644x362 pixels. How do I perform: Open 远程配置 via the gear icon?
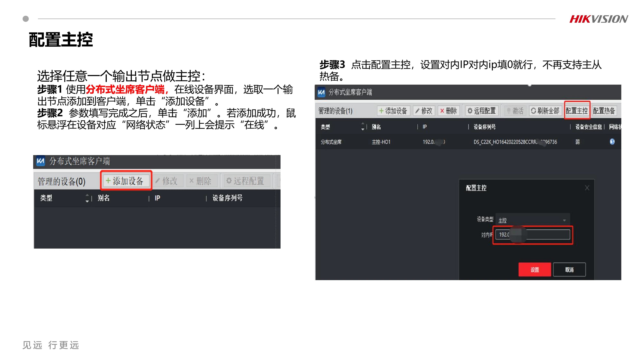coord(470,111)
